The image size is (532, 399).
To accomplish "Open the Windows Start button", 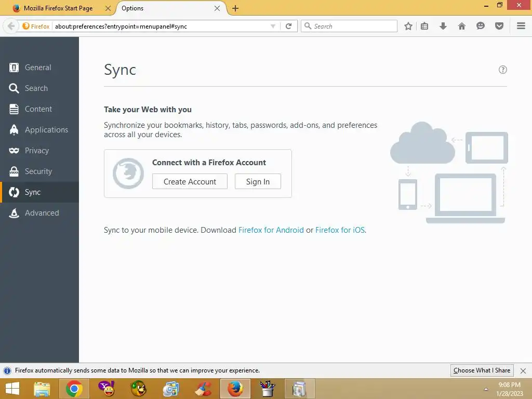I will click(12, 389).
